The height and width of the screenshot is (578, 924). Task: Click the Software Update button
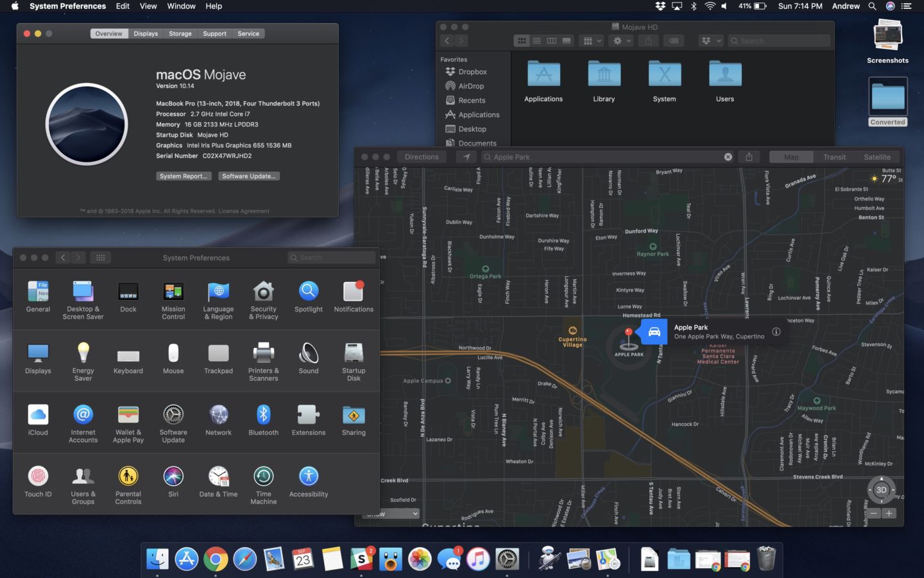pyautogui.click(x=249, y=176)
